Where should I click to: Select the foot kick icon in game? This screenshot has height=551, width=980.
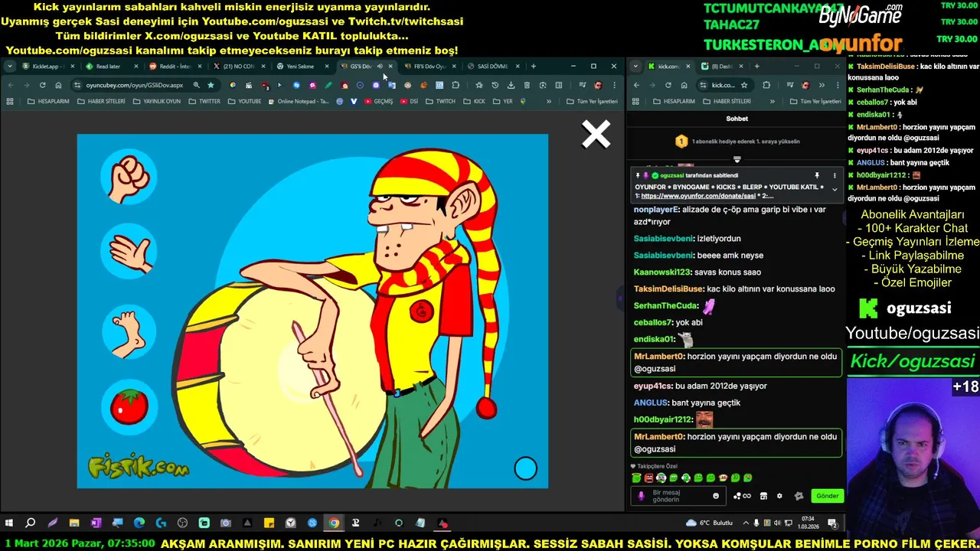(x=129, y=332)
